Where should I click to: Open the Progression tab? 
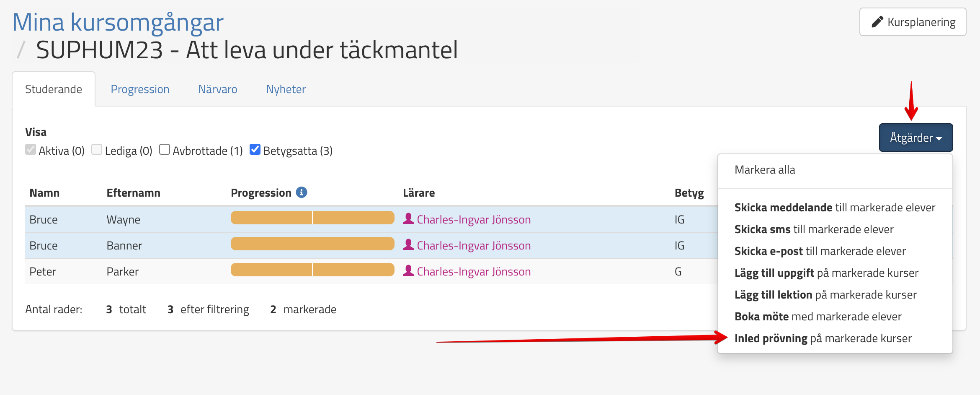point(140,89)
